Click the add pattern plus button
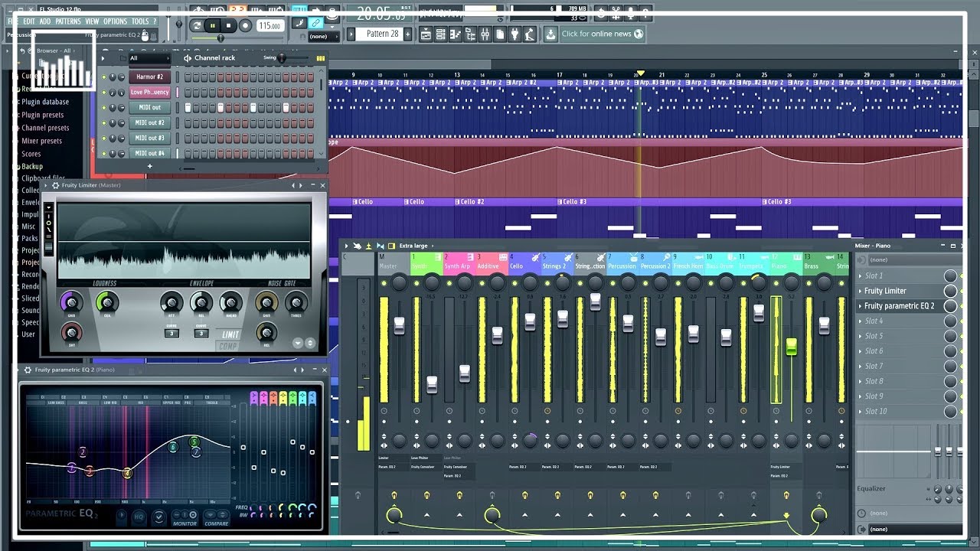The height and width of the screenshot is (551, 980). [407, 34]
